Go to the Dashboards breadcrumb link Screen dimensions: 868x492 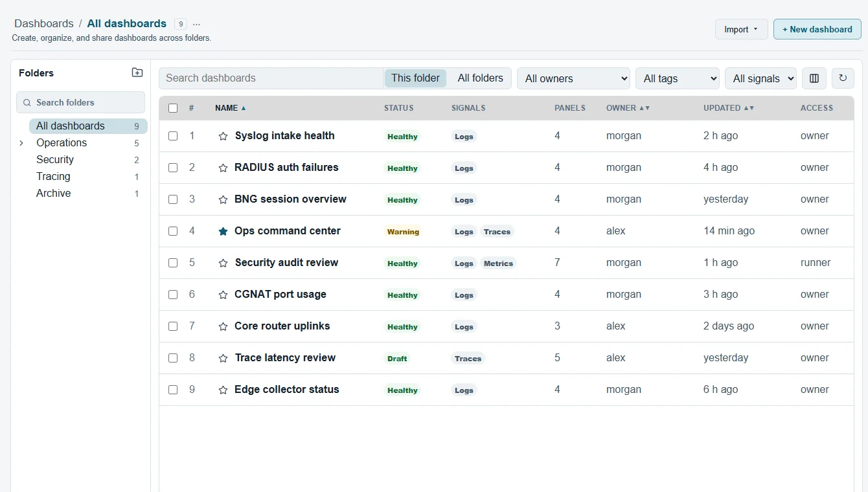coord(44,24)
